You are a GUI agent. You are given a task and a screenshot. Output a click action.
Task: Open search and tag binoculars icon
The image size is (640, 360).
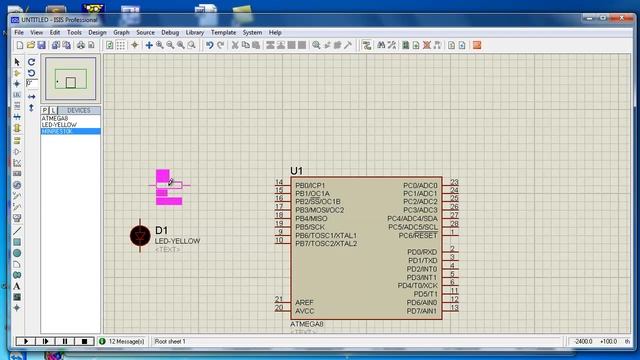pos(381,45)
